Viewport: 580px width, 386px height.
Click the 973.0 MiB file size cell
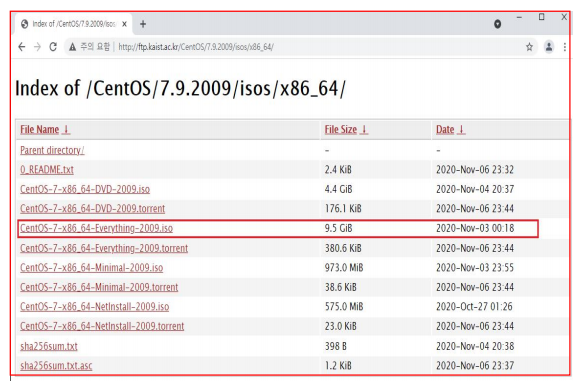(344, 268)
